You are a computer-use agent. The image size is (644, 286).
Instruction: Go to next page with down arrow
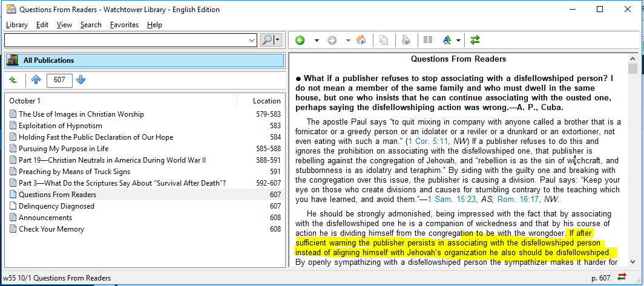point(81,80)
